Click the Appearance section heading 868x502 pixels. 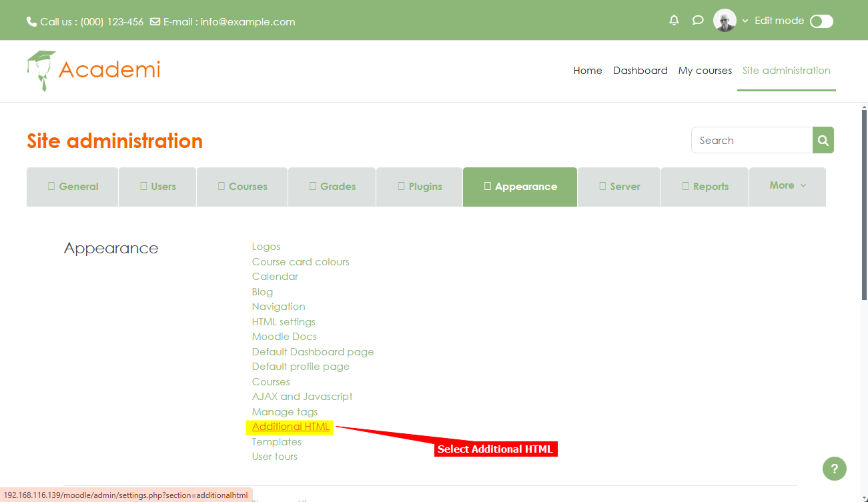111,248
